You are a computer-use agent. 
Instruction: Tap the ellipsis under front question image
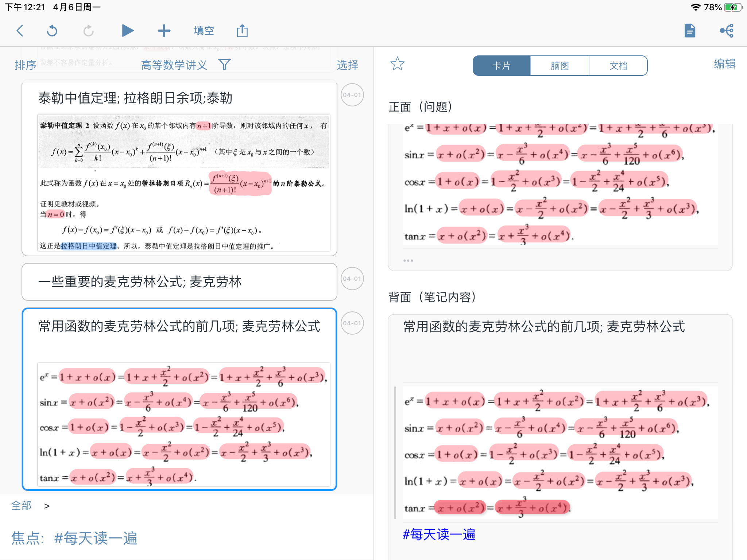[x=408, y=260]
